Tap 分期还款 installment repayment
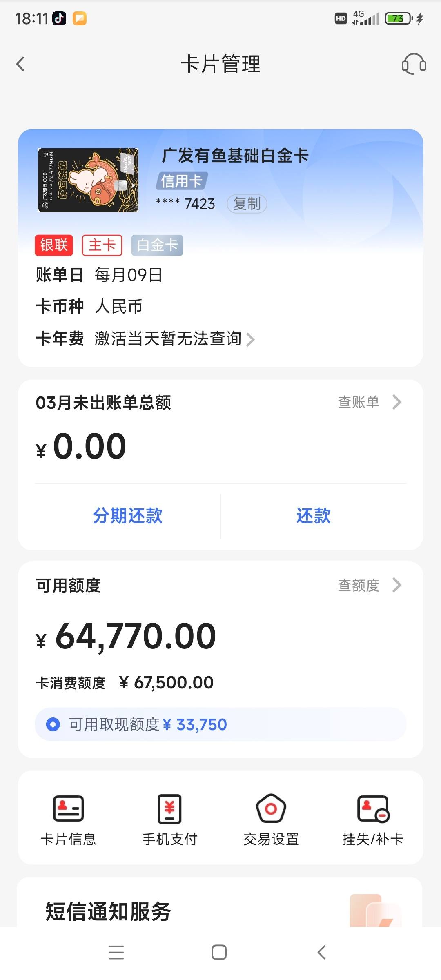Viewport: 441px width, 980px height. [x=127, y=516]
